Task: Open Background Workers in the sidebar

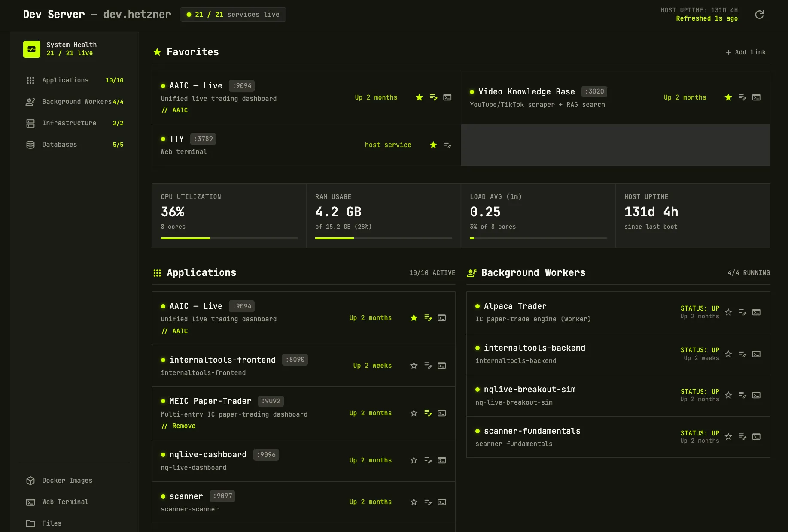Action: pyautogui.click(x=75, y=102)
